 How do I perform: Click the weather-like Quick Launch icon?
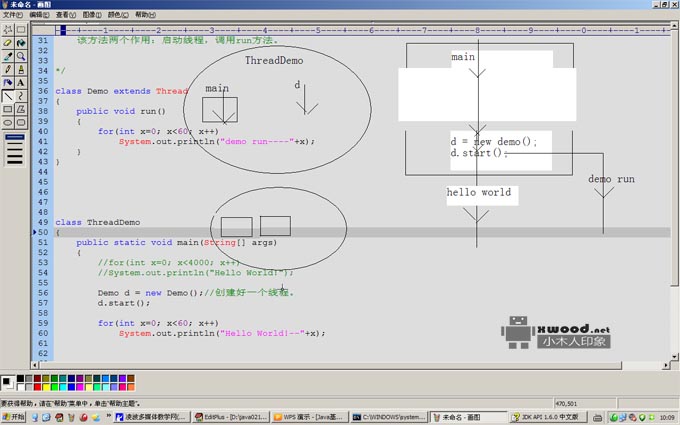tap(96, 418)
